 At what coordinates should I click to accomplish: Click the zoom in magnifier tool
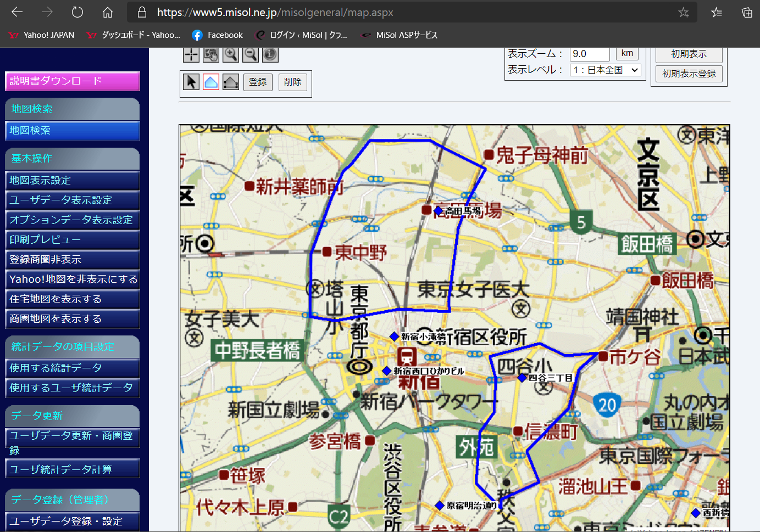(x=231, y=54)
